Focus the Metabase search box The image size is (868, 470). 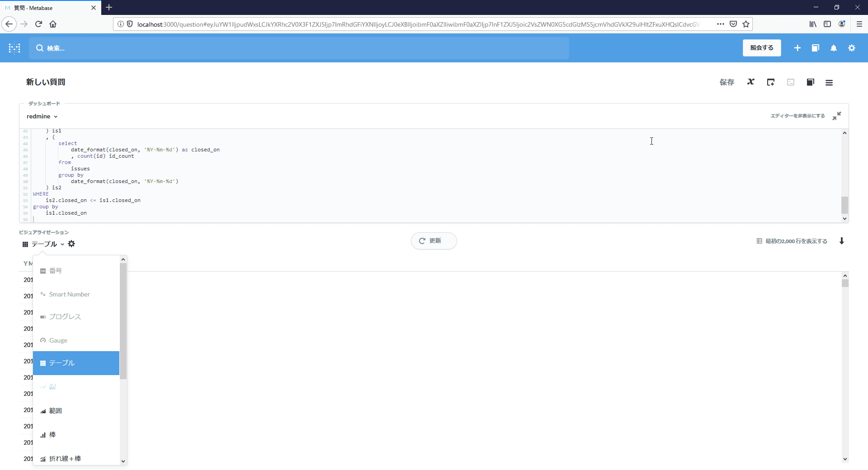click(299, 48)
